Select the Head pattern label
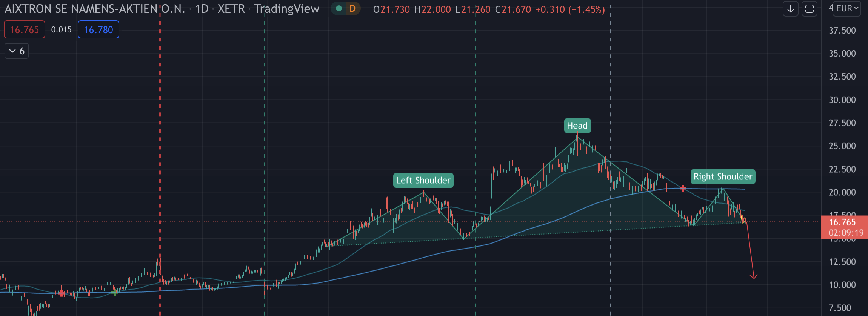This screenshot has width=868, height=316. coord(577,126)
